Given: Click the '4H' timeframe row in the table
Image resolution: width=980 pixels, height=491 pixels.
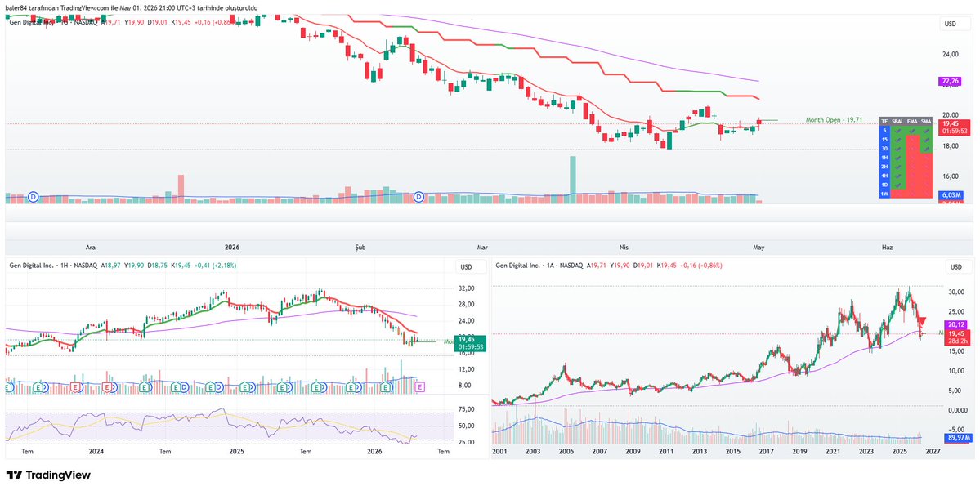Looking at the screenshot, I should tap(884, 176).
